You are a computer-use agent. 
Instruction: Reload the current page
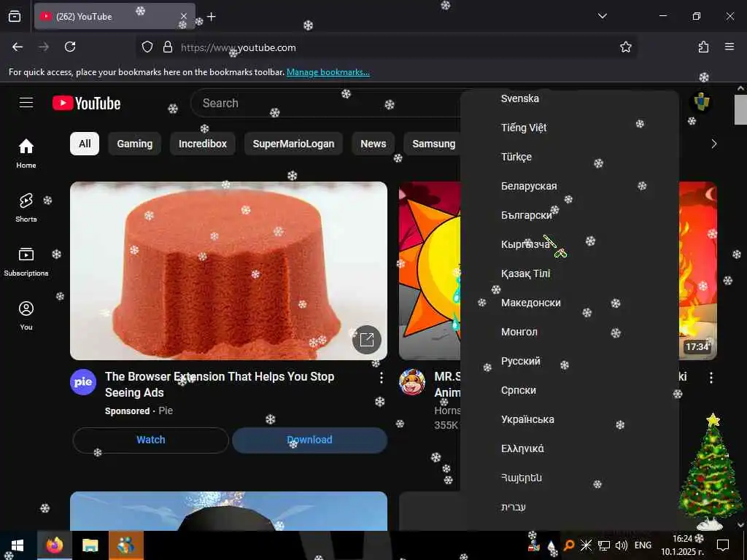point(70,47)
